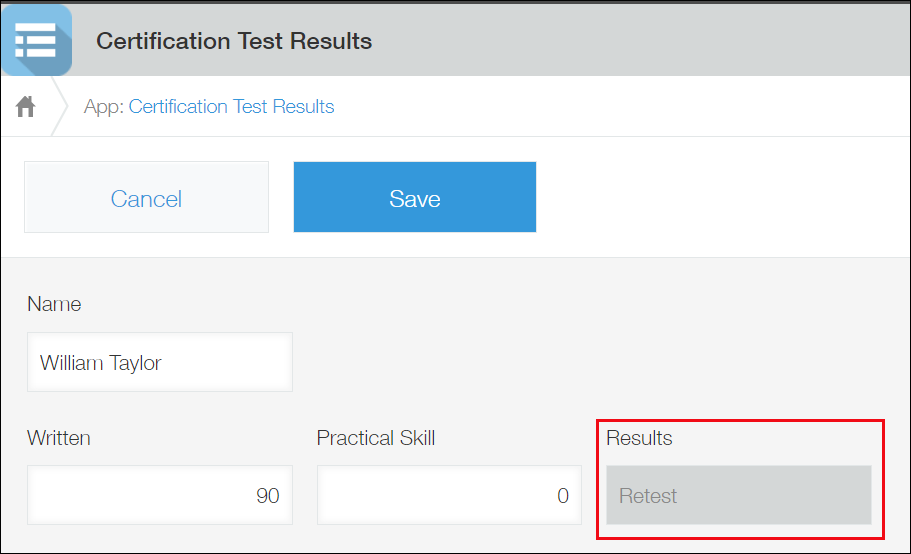Select the Practical Skill score field
The image size is (911, 554).
click(448, 495)
